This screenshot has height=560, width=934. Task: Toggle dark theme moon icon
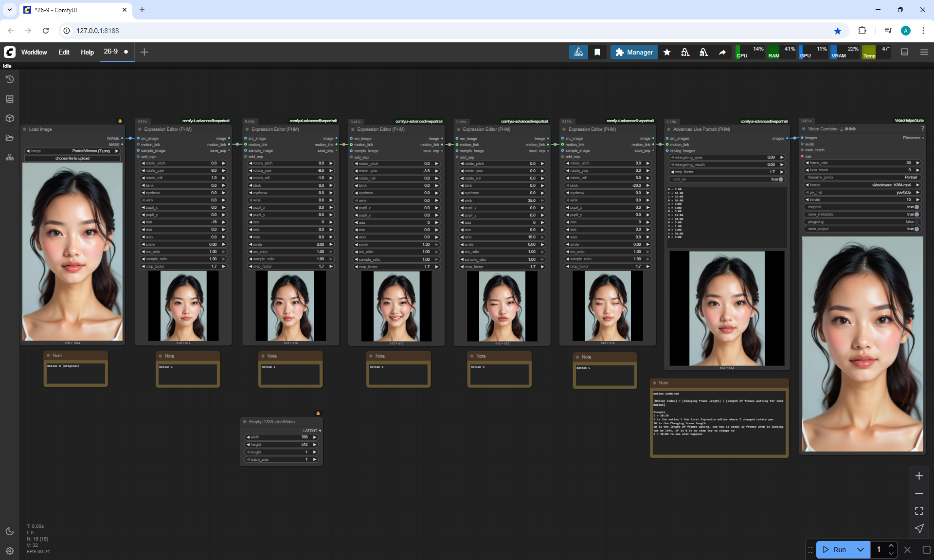10,531
